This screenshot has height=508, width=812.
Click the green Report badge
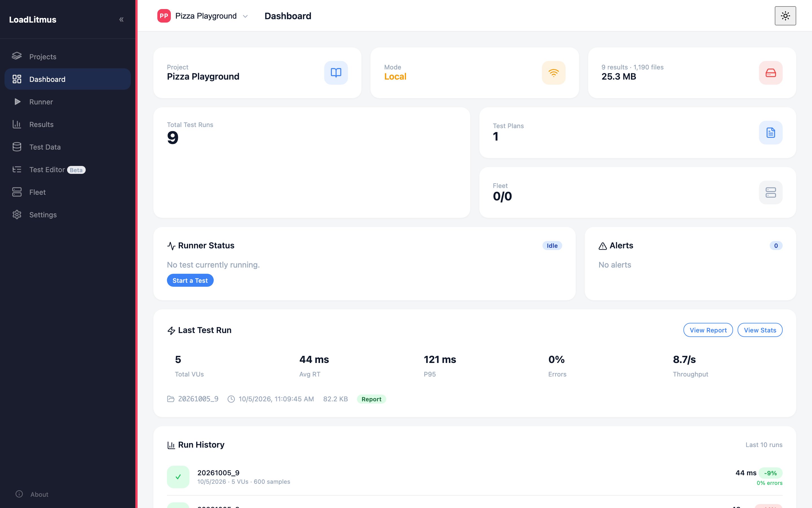pyautogui.click(x=371, y=399)
